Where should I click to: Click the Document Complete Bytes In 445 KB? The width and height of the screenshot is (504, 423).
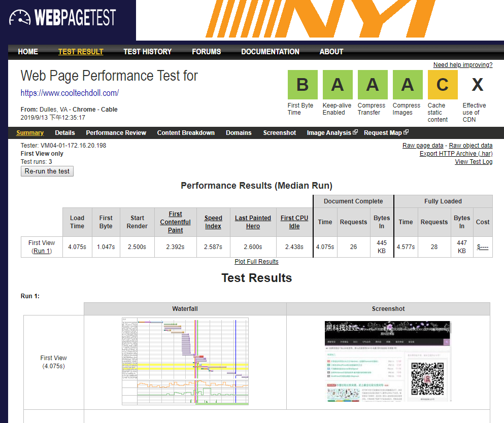382,247
